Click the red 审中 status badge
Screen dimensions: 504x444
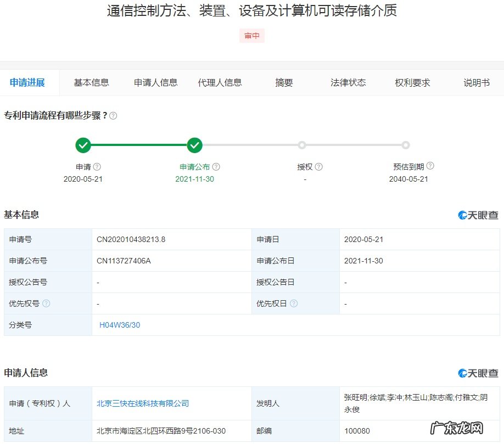251,35
